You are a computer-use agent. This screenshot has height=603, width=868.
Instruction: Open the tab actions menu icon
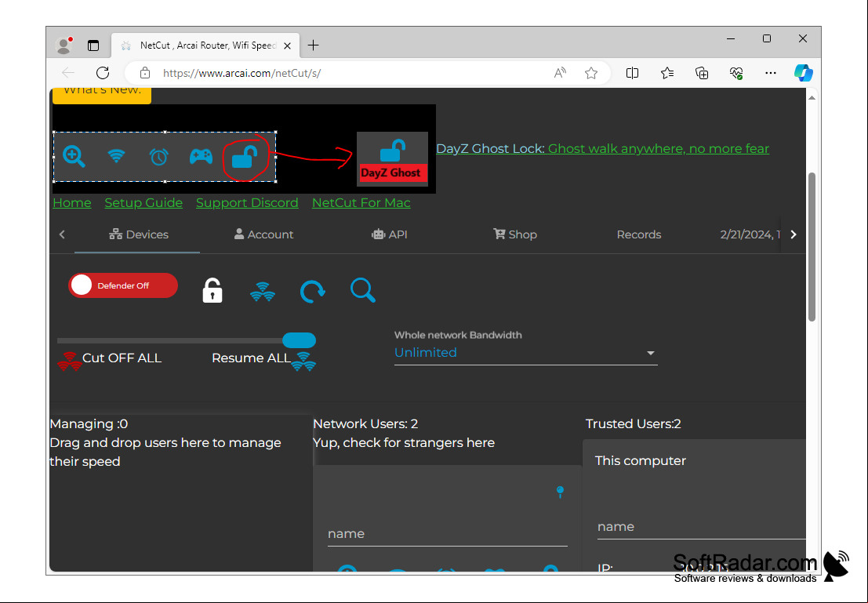[93, 45]
